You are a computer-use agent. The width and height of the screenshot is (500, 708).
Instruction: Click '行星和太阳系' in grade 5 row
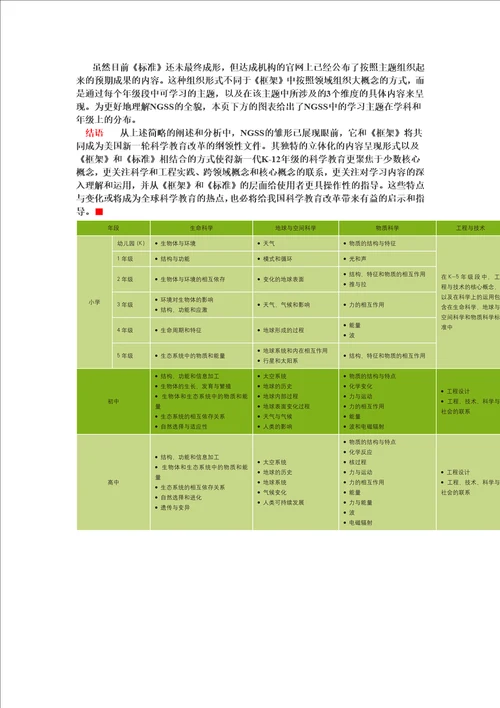[280, 361]
